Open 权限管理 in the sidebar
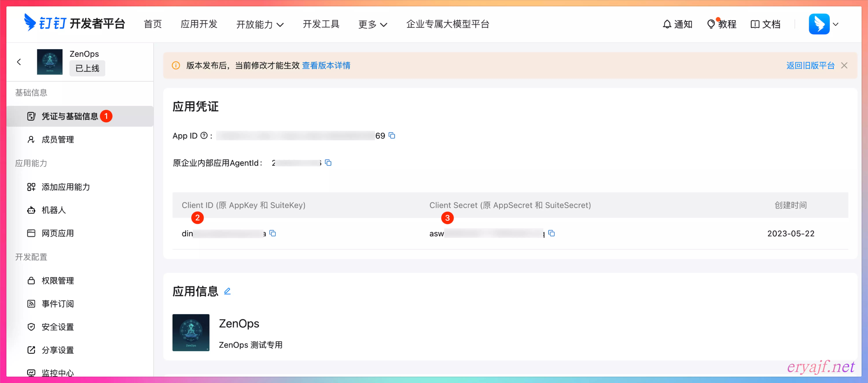 (57, 281)
